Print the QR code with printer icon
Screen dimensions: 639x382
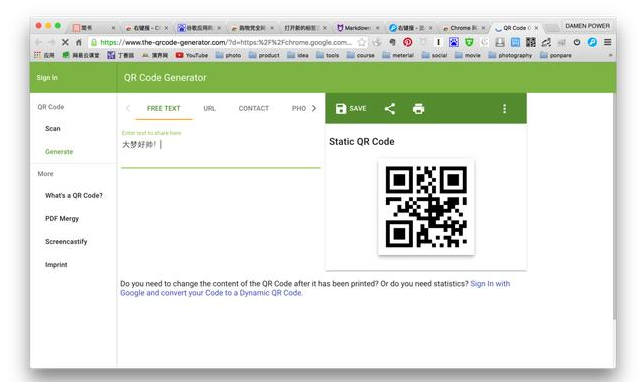point(419,108)
